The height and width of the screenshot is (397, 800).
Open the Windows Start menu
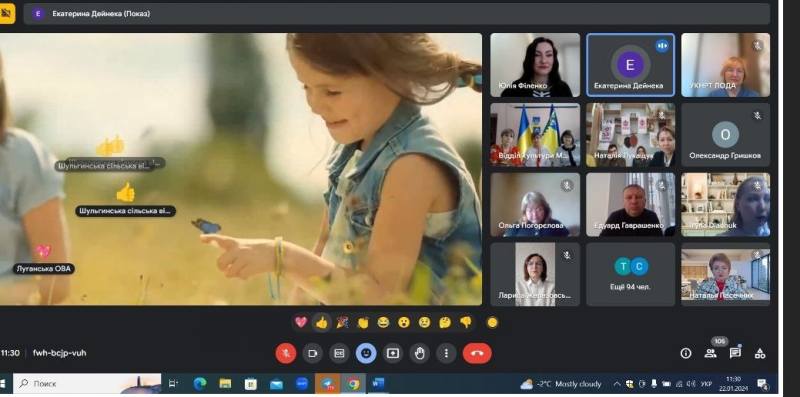pyautogui.click(x=3, y=384)
